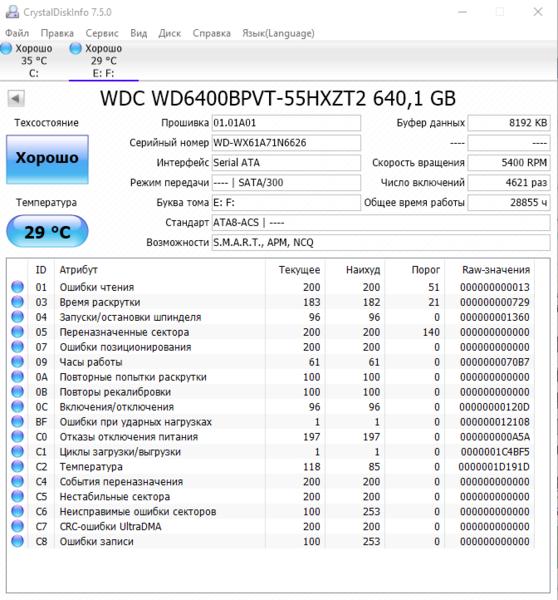
Task: Click raw value 0000001C4BF5
Action: point(494,452)
